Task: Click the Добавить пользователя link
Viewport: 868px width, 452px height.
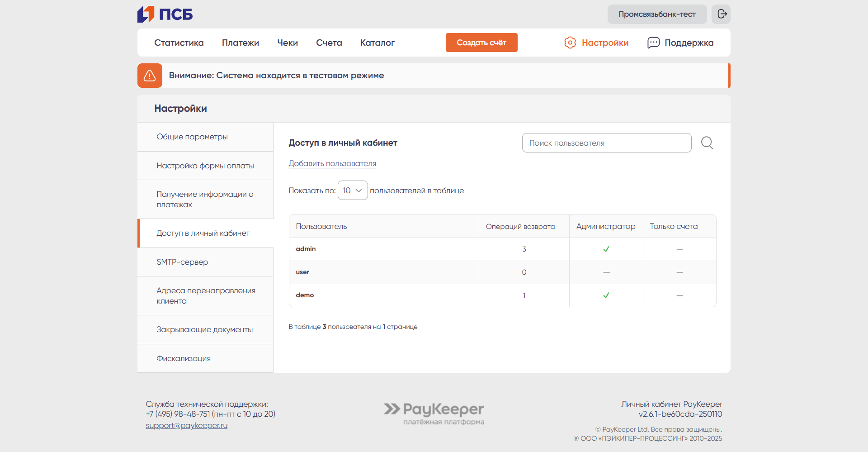Action: pyautogui.click(x=332, y=163)
